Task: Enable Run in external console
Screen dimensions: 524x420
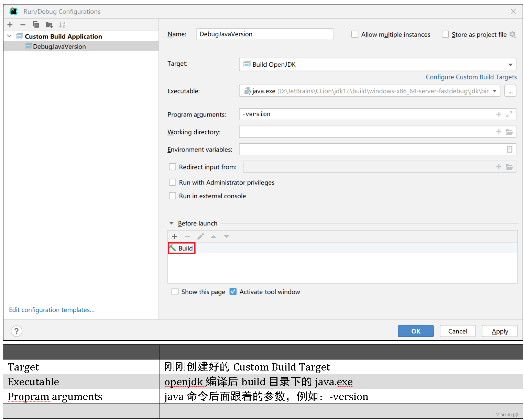Action: 173,196
